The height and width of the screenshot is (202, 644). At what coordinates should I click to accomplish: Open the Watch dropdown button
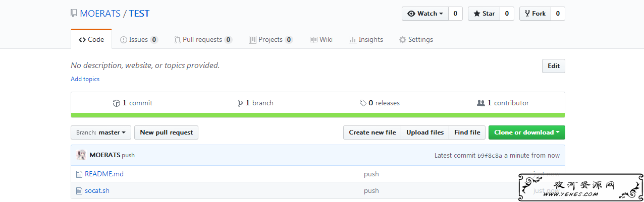click(x=425, y=14)
